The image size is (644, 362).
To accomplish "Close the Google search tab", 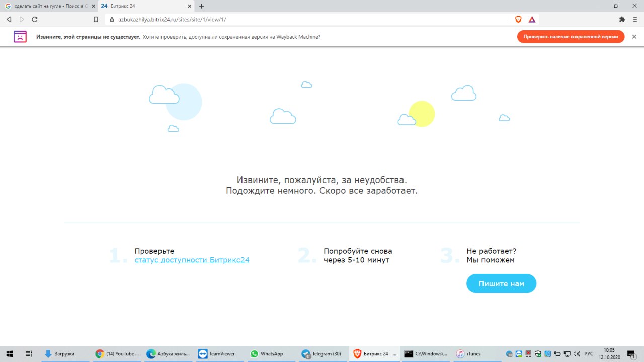I will coord(93,6).
